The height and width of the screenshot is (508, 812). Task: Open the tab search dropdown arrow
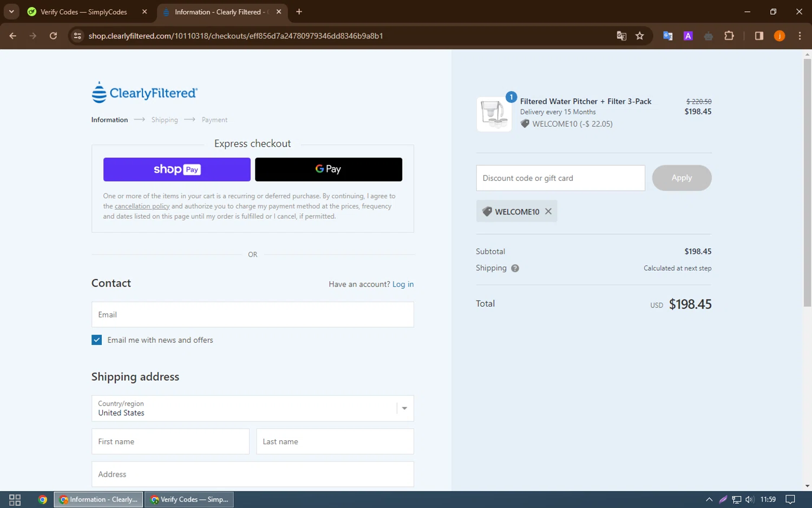point(11,11)
